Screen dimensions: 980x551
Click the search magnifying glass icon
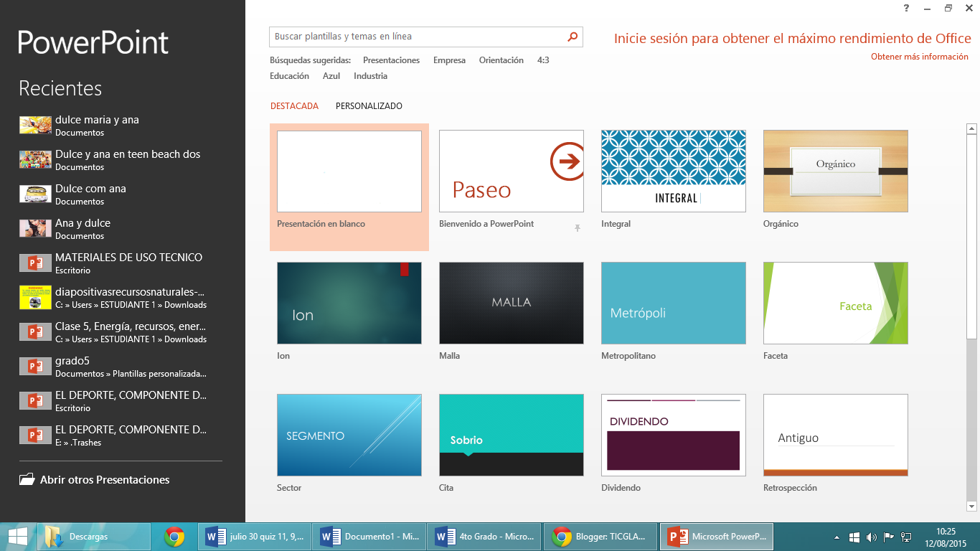[572, 37]
